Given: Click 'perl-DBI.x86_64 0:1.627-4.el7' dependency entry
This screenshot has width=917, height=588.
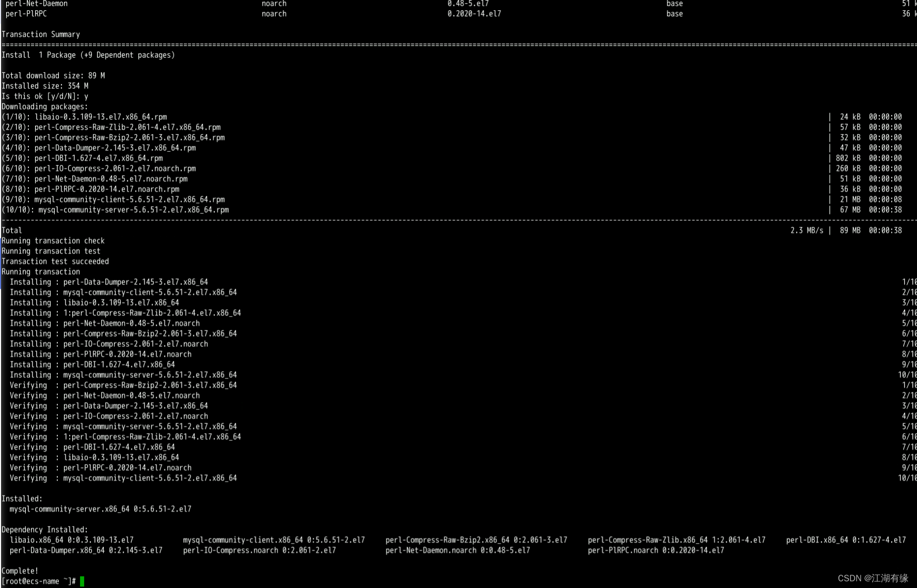Looking at the screenshot, I should (x=846, y=541).
